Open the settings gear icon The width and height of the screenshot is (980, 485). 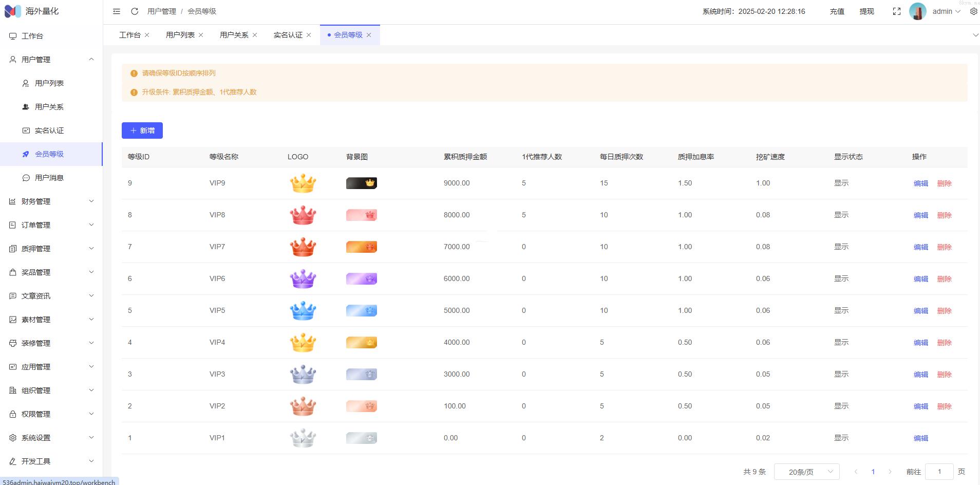pyautogui.click(x=974, y=11)
